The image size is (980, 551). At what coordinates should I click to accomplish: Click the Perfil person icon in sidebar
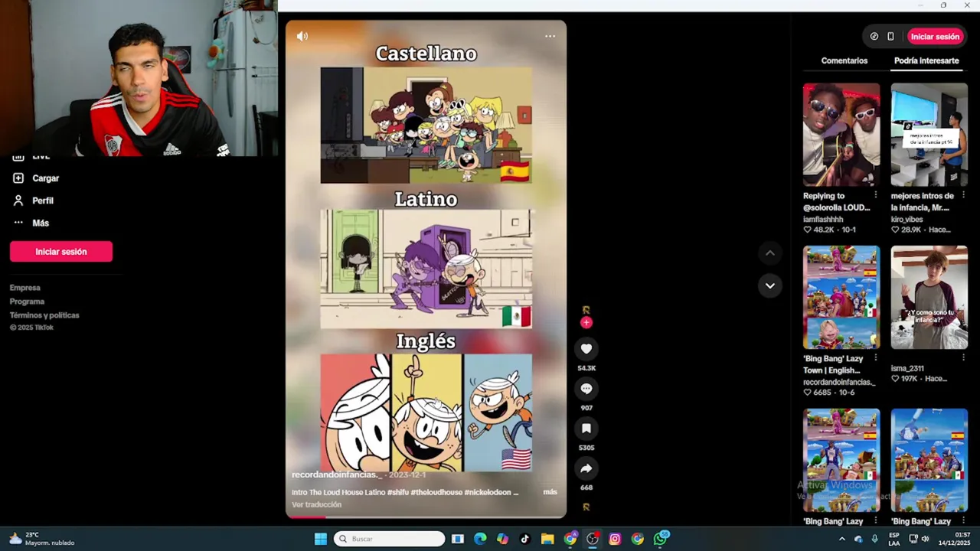point(18,201)
